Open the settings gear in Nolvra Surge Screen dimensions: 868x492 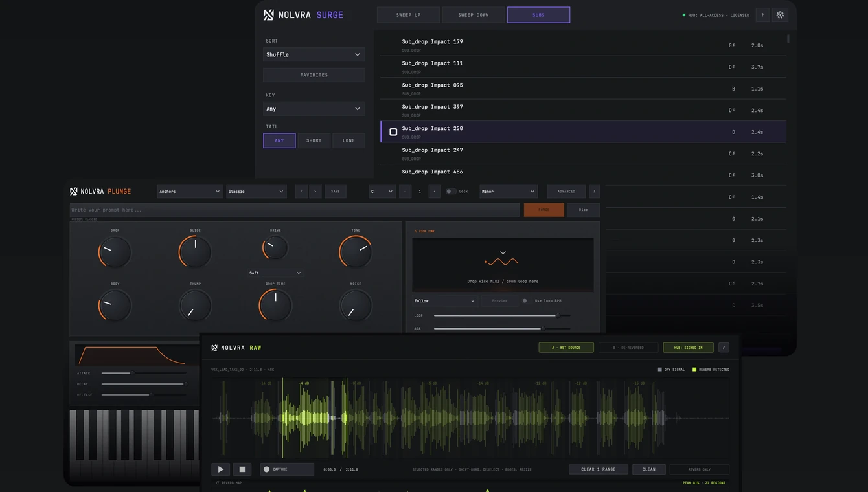[780, 15]
